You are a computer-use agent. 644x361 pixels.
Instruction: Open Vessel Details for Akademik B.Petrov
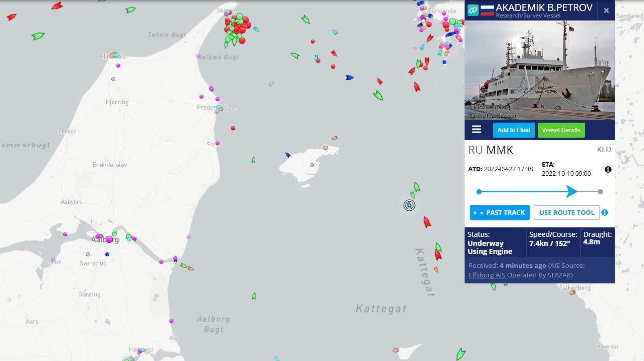(x=561, y=130)
